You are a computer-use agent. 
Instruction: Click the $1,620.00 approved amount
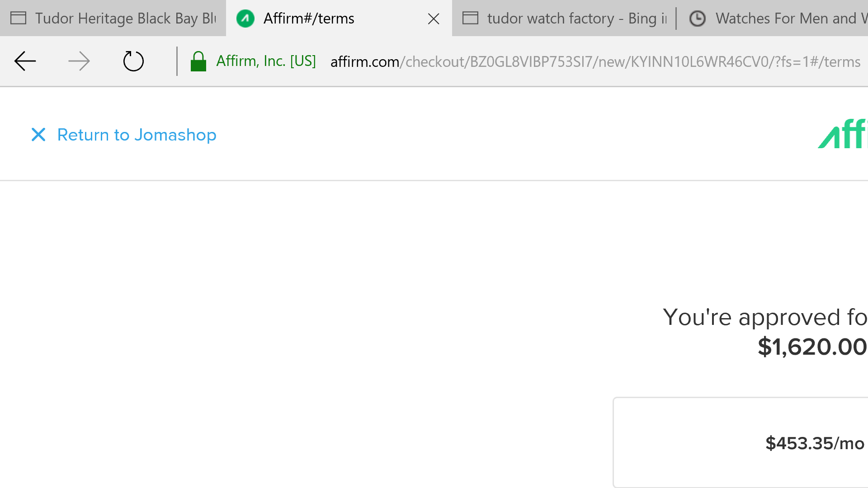[812, 347]
